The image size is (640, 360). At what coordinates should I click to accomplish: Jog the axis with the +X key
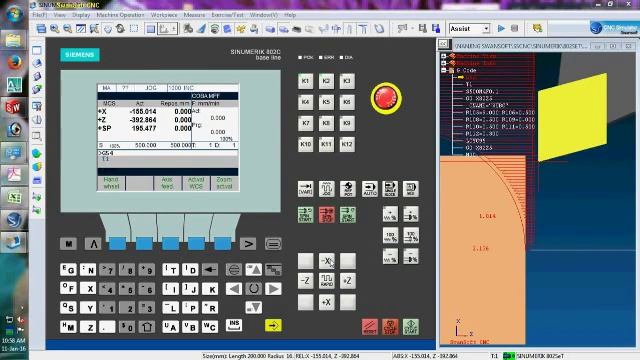click(327, 302)
